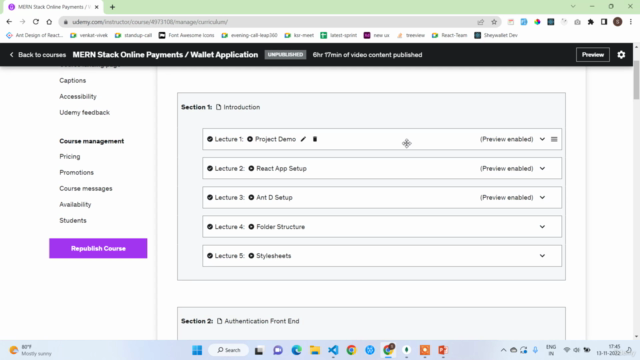
Task: Open PowerPoint from taskbar
Action: tap(443, 350)
